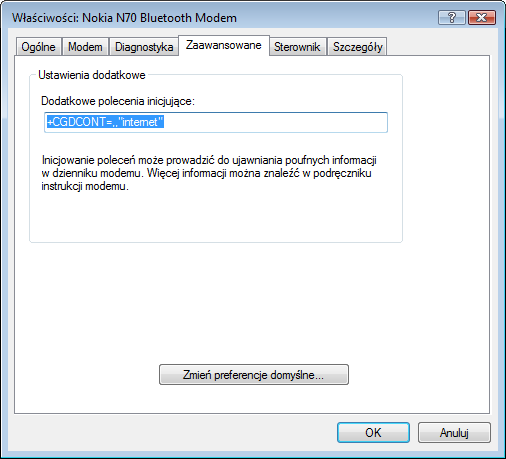Open the Modem tab

85,46
